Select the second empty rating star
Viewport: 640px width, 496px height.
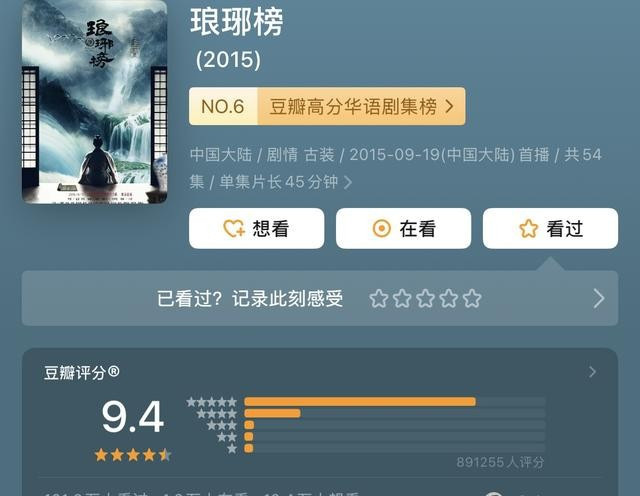(402, 298)
